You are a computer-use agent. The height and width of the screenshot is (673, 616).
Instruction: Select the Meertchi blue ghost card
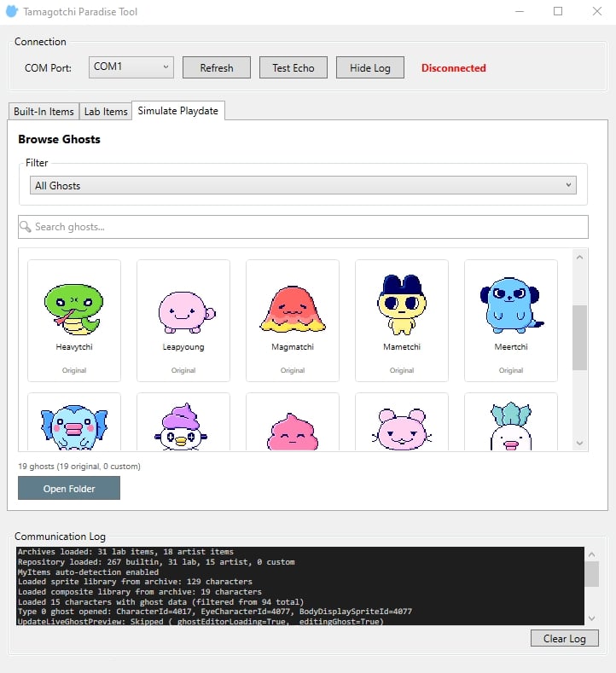(x=511, y=320)
